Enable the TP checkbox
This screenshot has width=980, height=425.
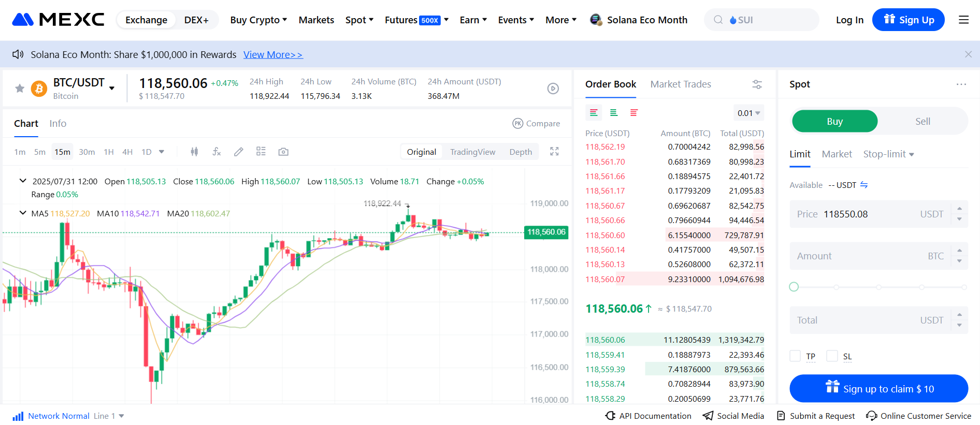point(795,356)
